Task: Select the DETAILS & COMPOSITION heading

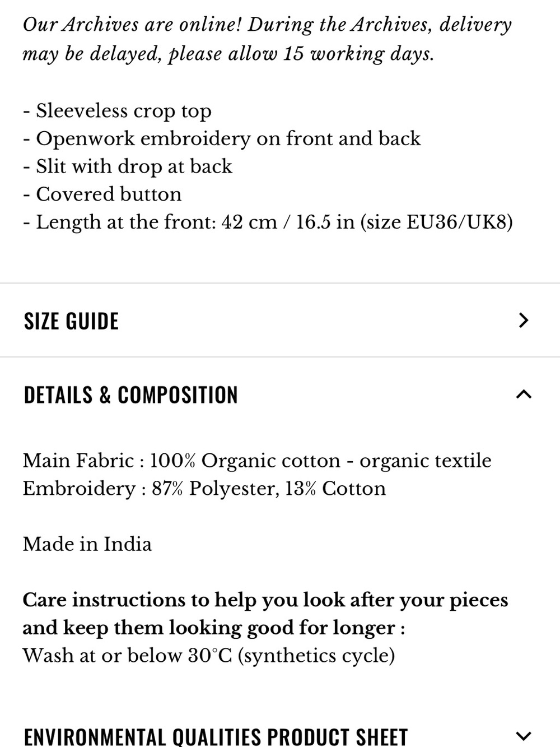Action: 130,395
